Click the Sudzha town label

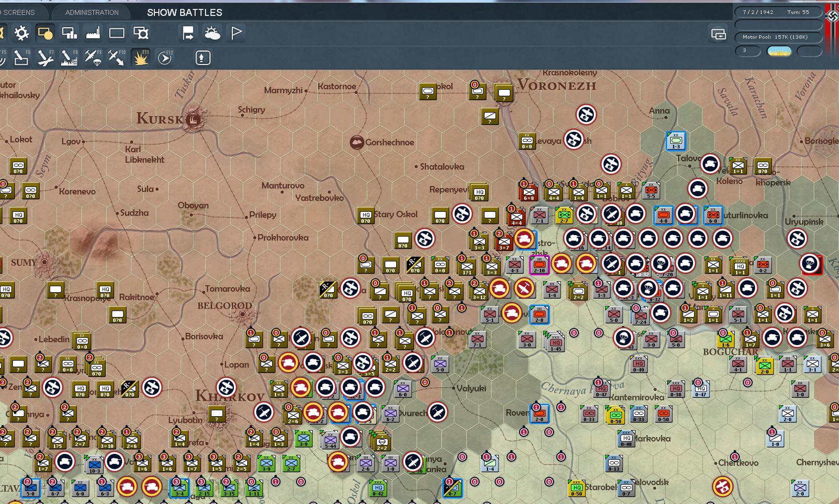(134, 213)
